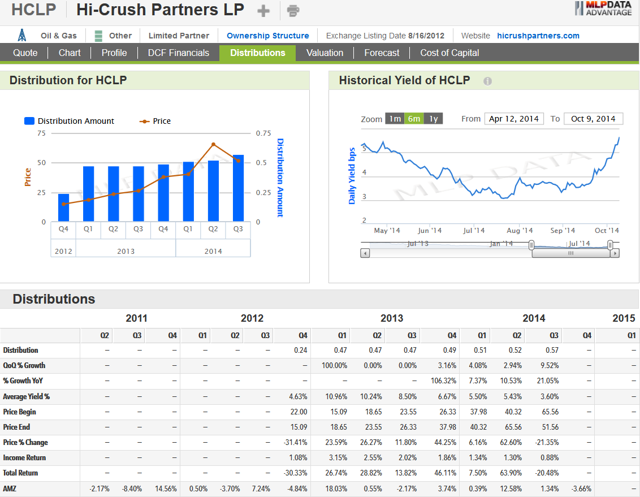Open the Forecast tab
The image size is (640, 497).
point(382,53)
